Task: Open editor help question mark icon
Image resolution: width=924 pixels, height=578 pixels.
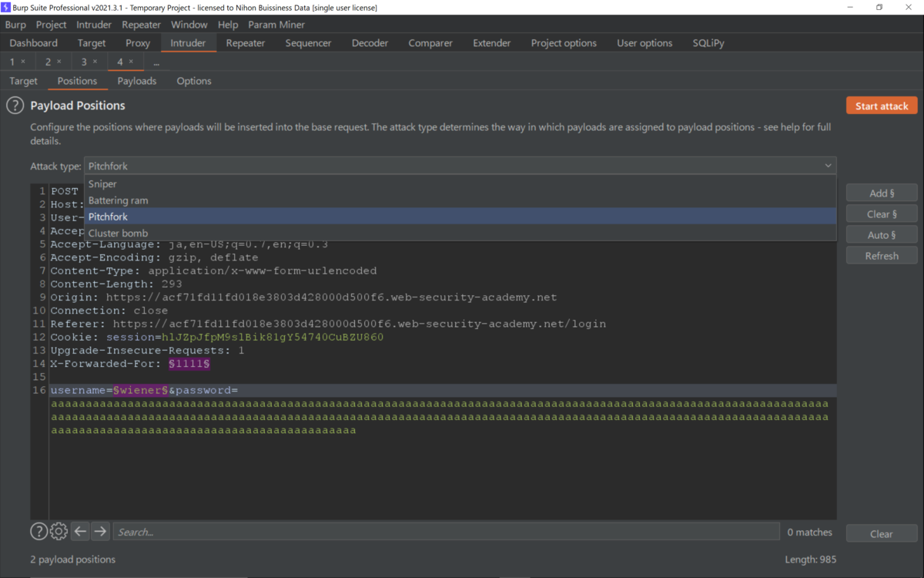Action: tap(38, 531)
